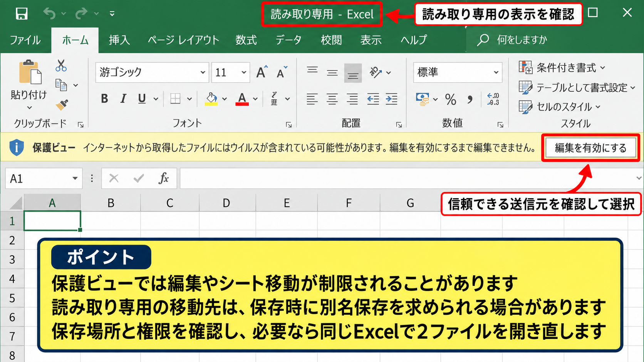Toggle bottom align button

[353, 73]
